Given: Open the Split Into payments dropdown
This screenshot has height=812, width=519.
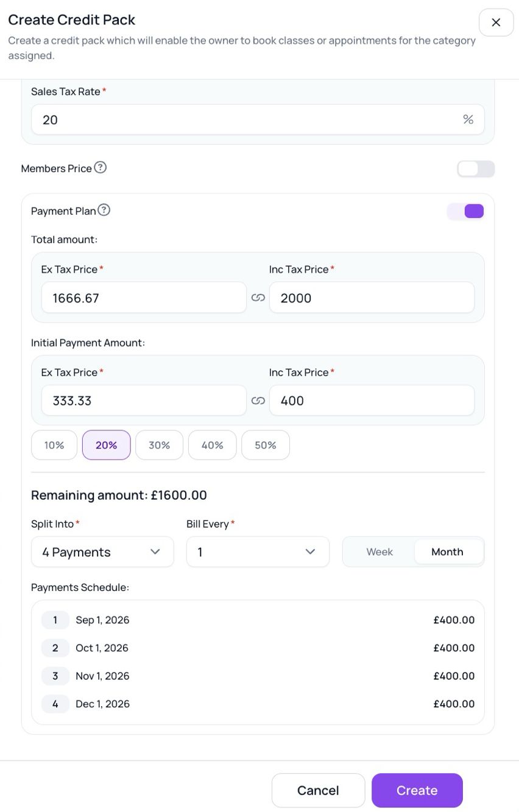Looking at the screenshot, I should click(102, 551).
